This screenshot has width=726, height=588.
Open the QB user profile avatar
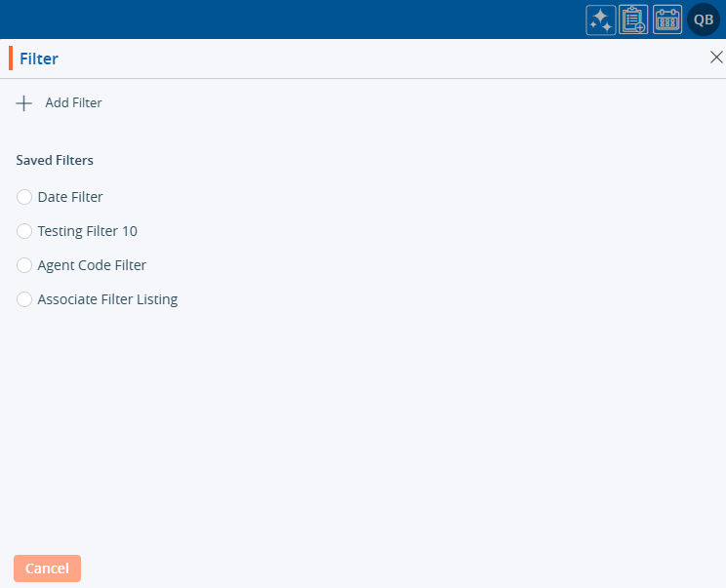[703, 20]
